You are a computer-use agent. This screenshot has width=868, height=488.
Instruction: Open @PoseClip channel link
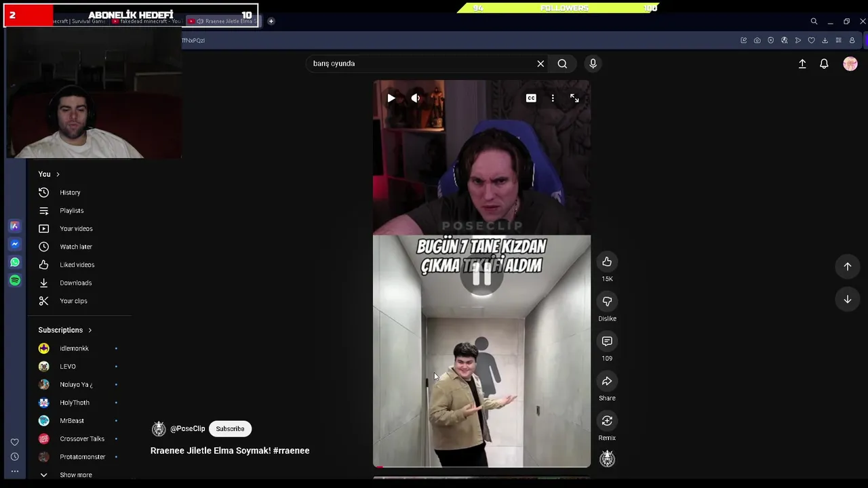(x=187, y=428)
